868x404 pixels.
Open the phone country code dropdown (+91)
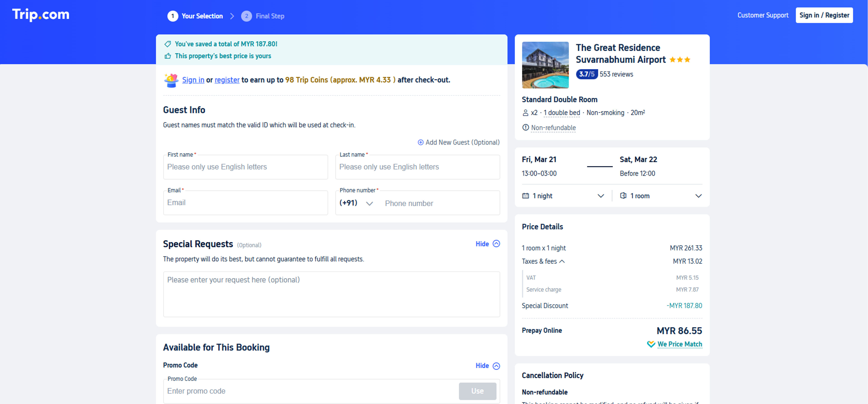click(356, 203)
